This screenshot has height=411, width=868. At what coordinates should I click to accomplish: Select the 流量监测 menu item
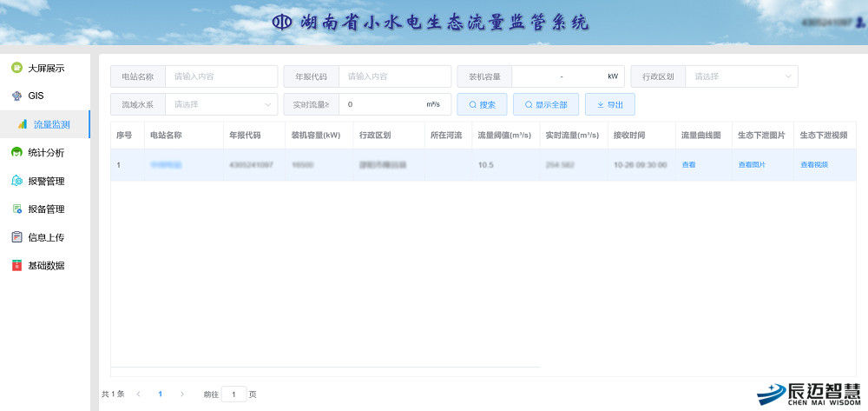[x=51, y=124]
